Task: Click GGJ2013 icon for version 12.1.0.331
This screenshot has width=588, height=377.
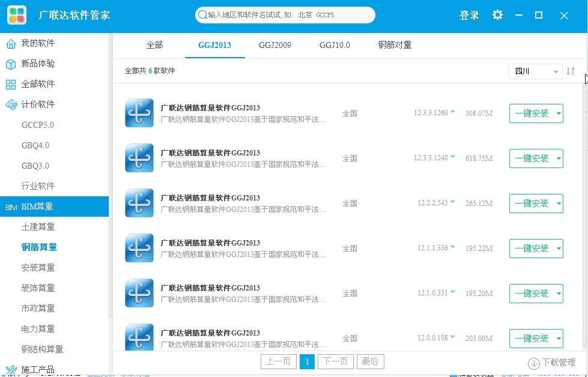Action: coord(139,293)
